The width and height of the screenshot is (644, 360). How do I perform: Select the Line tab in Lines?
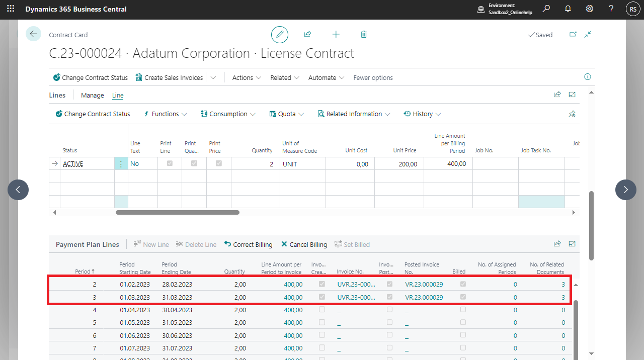tap(118, 95)
